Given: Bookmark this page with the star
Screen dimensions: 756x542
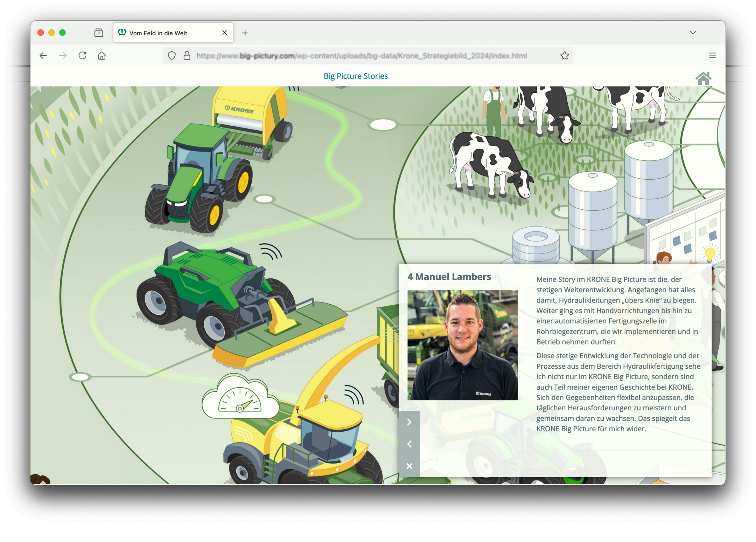Looking at the screenshot, I should [564, 56].
